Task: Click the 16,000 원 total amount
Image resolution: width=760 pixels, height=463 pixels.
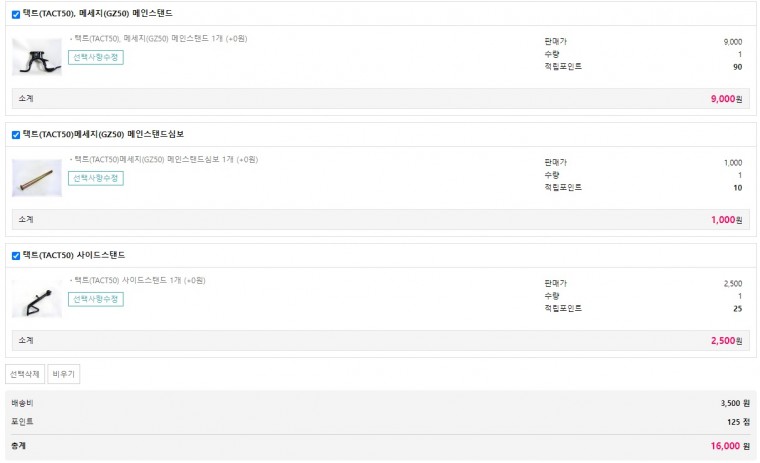Action: [x=730, y=446]
